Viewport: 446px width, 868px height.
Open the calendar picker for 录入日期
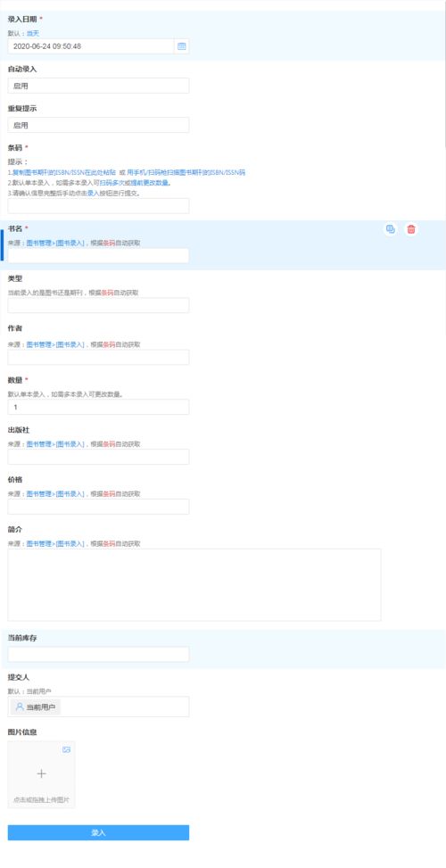[181, 46]
